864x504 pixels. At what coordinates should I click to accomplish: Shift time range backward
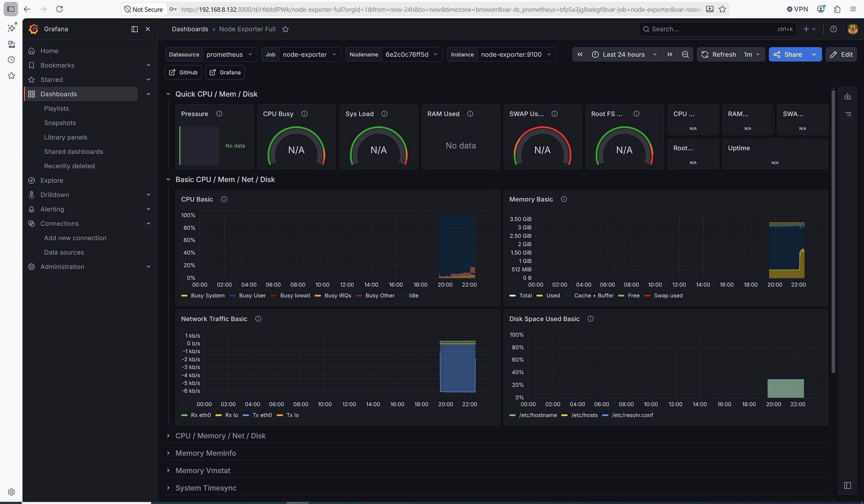[x=580, y=54]
